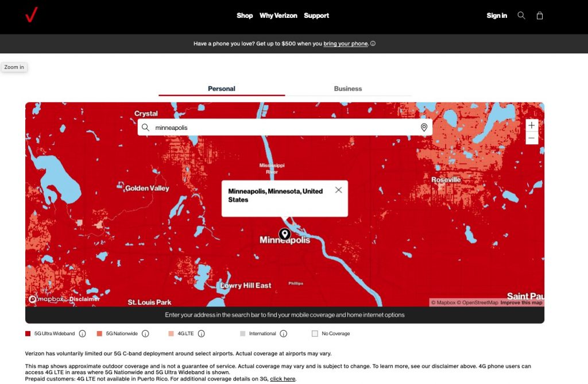Close the Minneapolis location popup
Viewport: 588px width, 384px height.
(339, 190)
